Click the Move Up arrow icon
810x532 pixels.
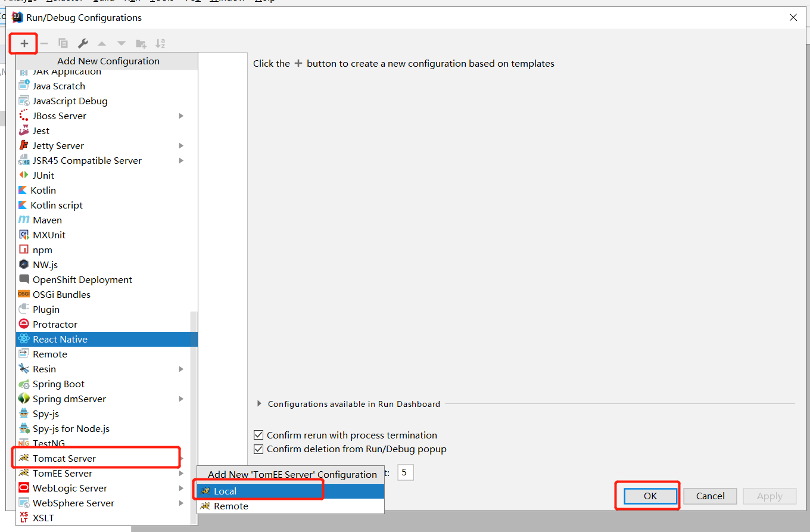tap(102, 43)
